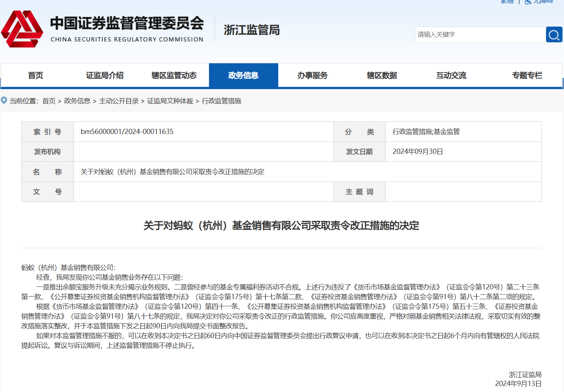
Task: Click the 繁體 language link at top
Action: pos(507,1)
